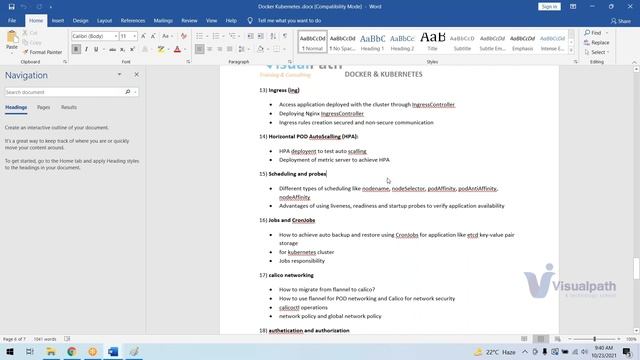Decrease font size with Shrink Font icon
The image size is (640, 360).
(153, 36)
